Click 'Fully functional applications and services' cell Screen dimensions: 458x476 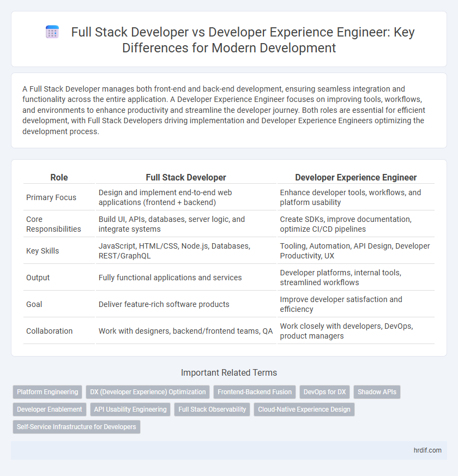[186, 278]
